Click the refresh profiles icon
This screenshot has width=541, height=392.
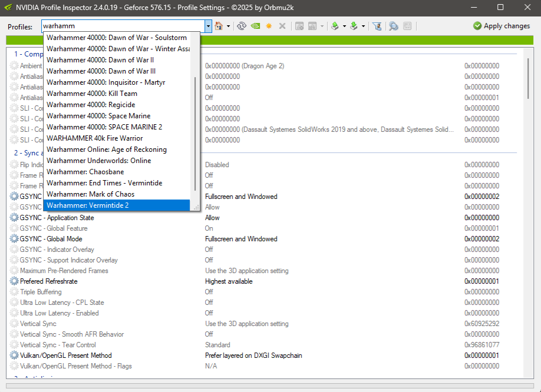point(242,26)
